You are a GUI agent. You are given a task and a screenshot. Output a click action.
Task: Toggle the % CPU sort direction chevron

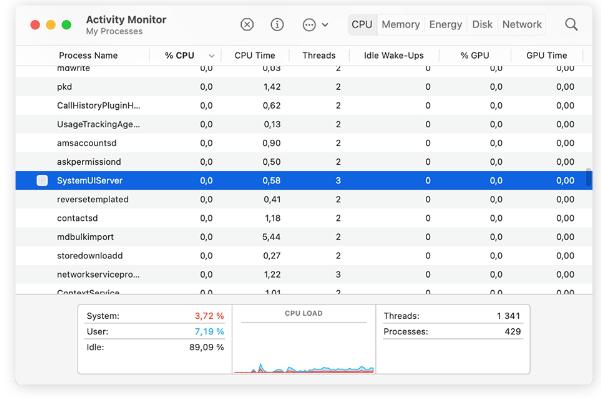click(211, 56)
